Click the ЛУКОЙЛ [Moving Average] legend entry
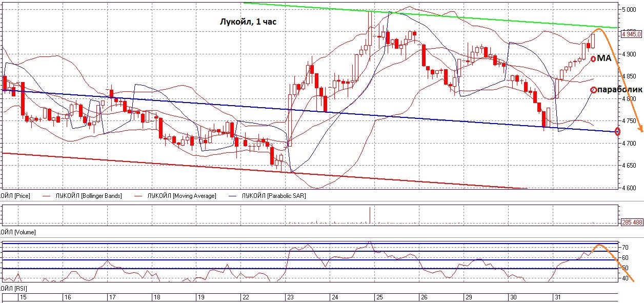Screen dimensions: 644x303 [x=181, y=196]
